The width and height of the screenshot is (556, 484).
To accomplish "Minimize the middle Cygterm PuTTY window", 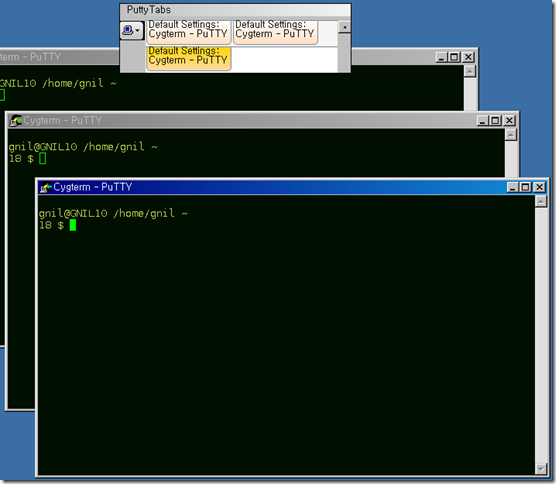I will [x=482, y=121].
